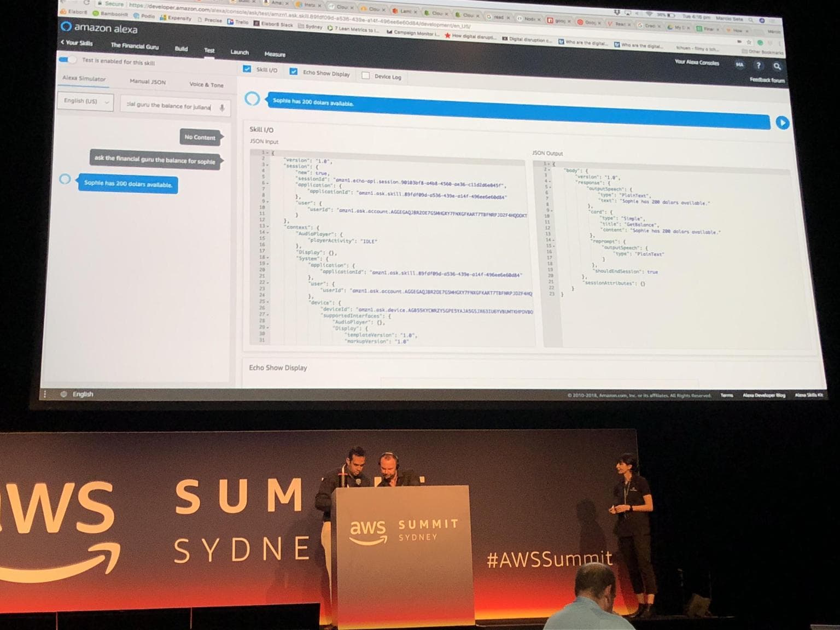840x630 pixels.
Task: Enable the Device Log checkbox
Action: click(x=366, y=75)
